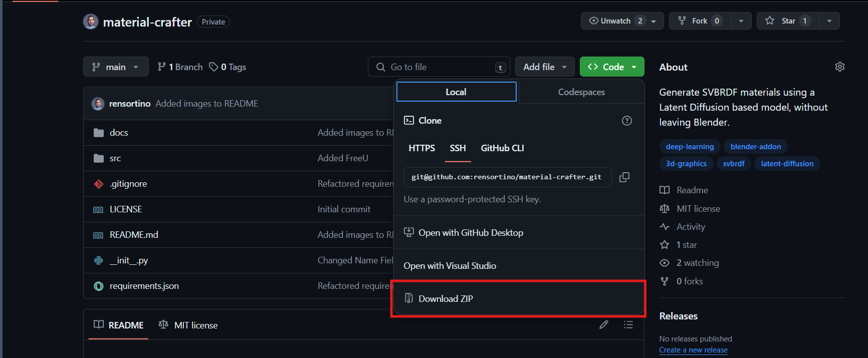Fork the repository

click(700, 21)
